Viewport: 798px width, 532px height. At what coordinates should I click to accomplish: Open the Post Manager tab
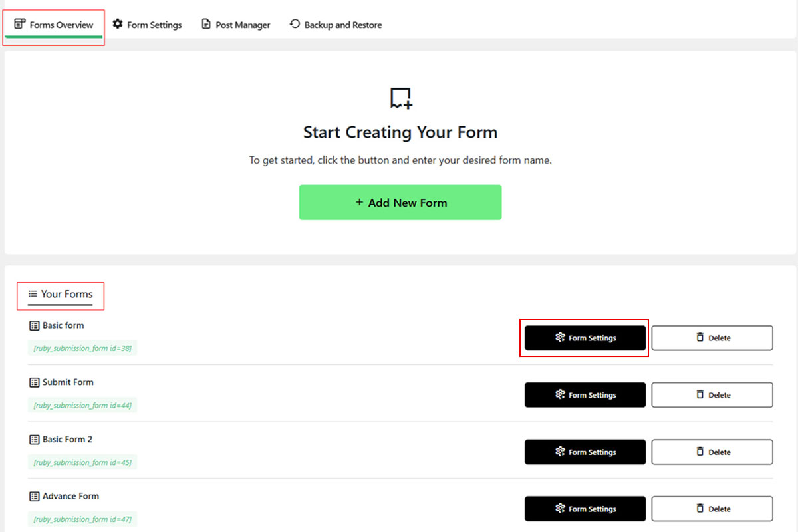click(236, 25)
